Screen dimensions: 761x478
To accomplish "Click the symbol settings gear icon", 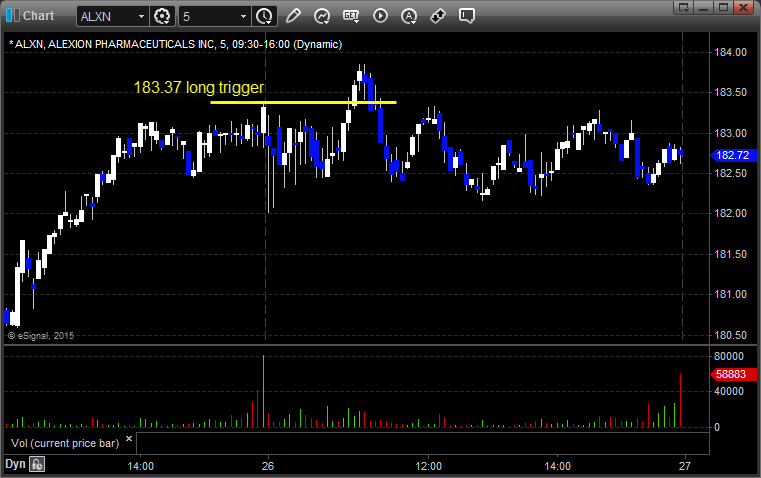I will (x=163, y=16).
